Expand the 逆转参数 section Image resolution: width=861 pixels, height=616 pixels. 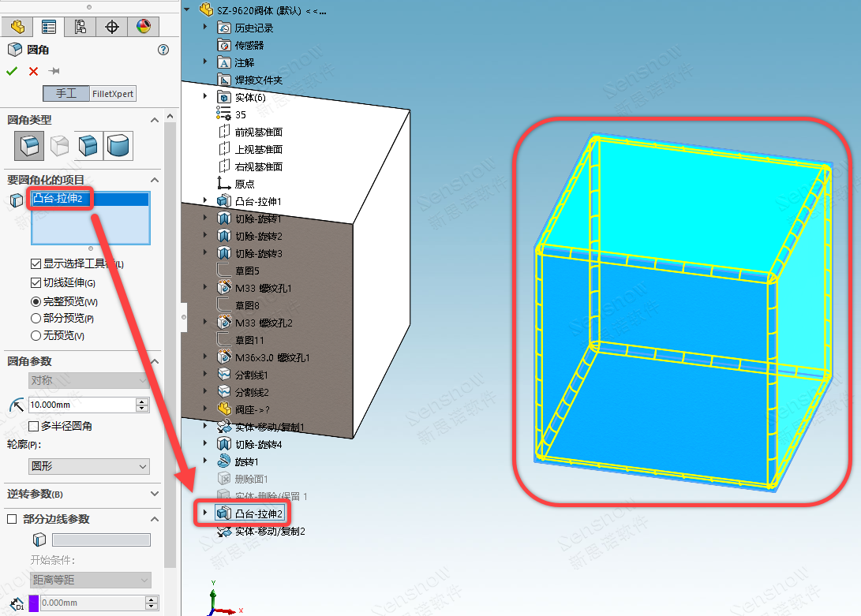[x=154, y=494]
